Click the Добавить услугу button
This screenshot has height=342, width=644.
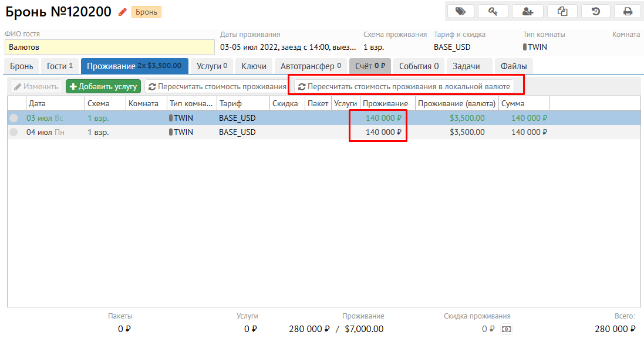tap(103, 87)
